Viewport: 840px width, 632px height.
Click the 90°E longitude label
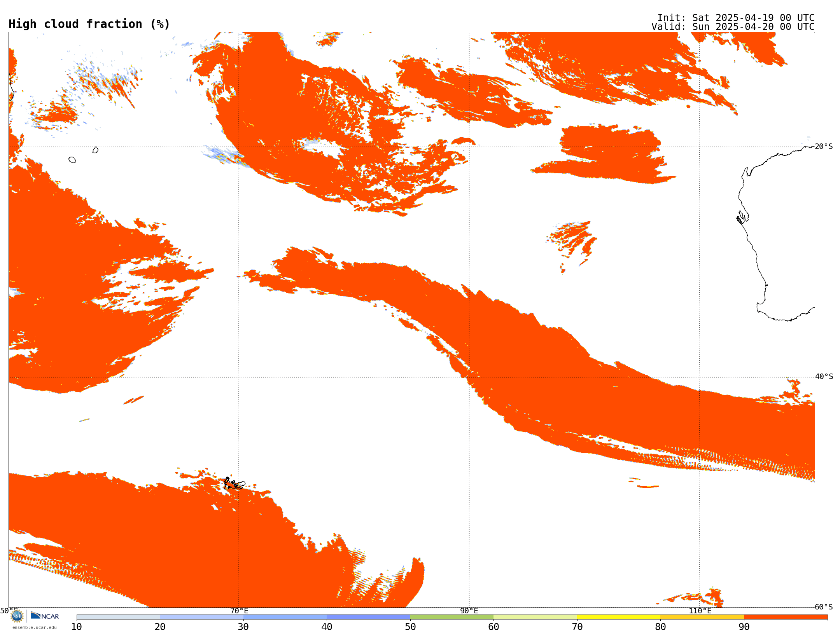469,611
